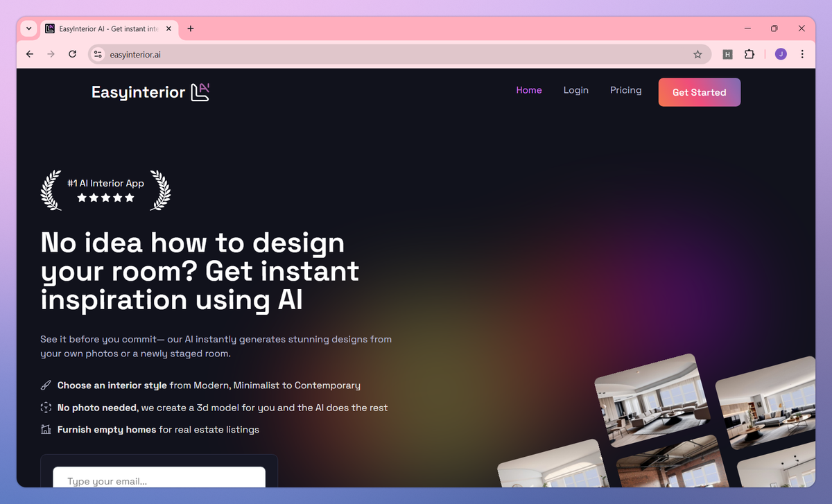Reload the easyinterior.ai page
The width and height of the screenshot is (832, 504).
[72, 54]
